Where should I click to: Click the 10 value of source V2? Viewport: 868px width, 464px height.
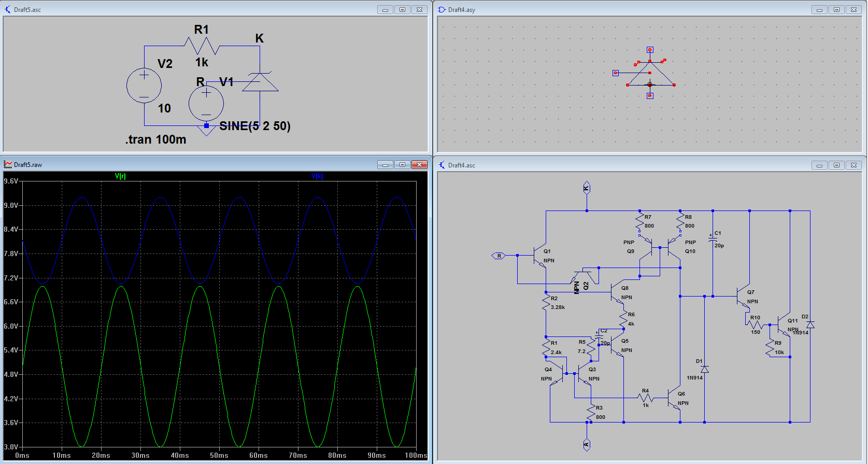tap(164, 108)
